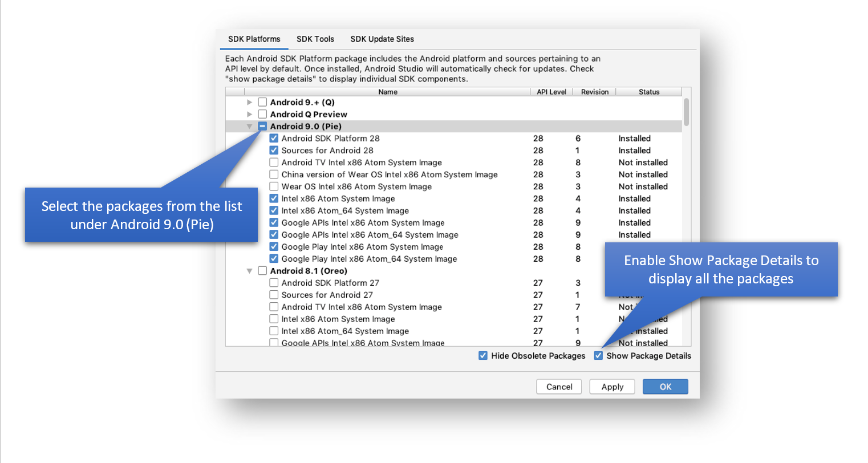
Task: Check Sources for Android 27
Action: (x=274, y=295)
